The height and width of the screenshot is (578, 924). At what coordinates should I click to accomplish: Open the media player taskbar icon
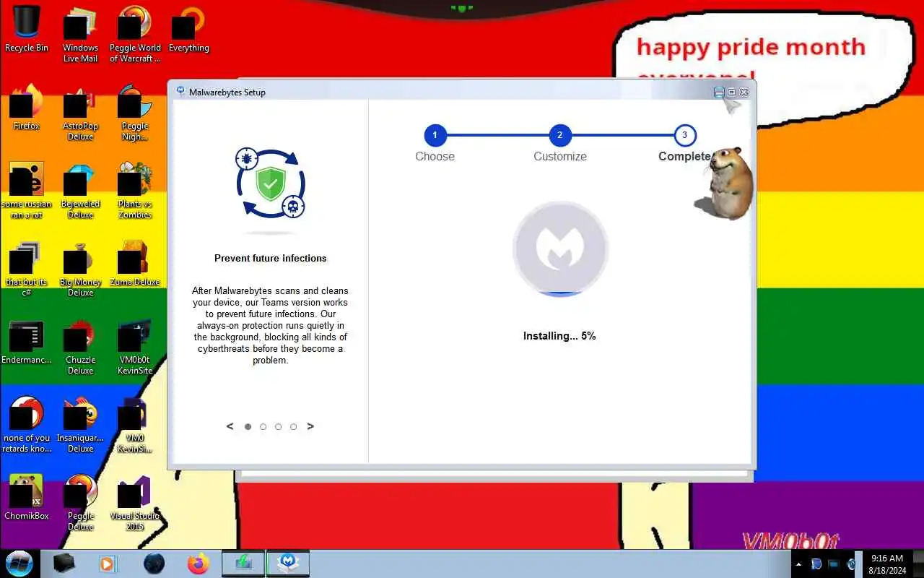pos(107,563)
